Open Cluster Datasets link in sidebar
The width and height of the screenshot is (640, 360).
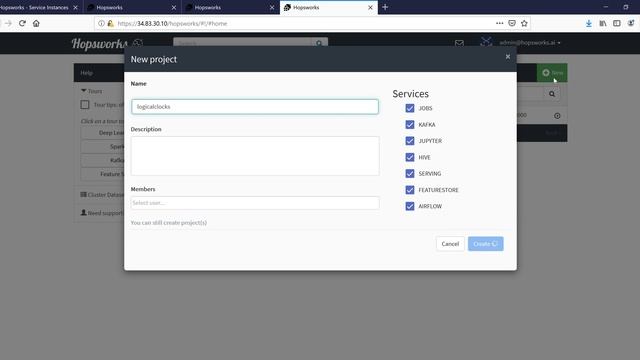102,195
